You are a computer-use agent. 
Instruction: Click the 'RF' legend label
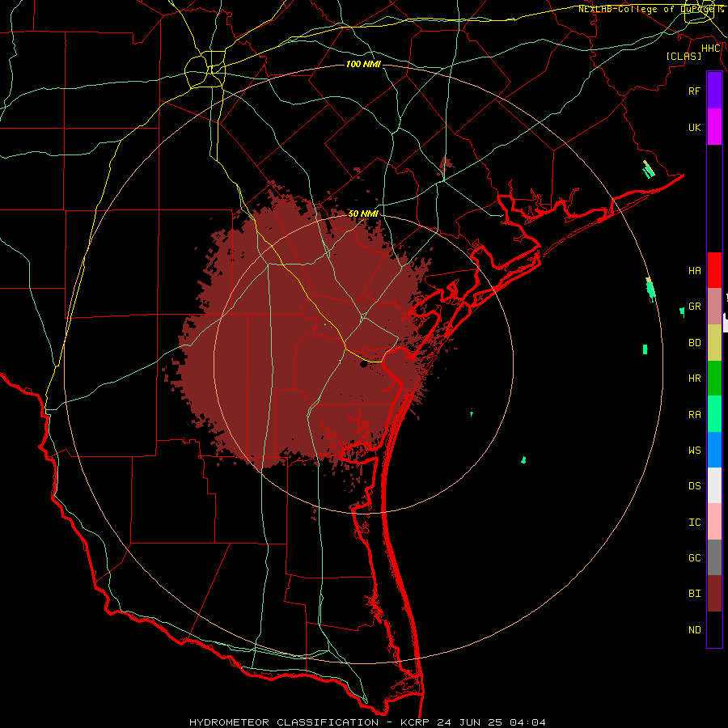(x=695, y=91)
